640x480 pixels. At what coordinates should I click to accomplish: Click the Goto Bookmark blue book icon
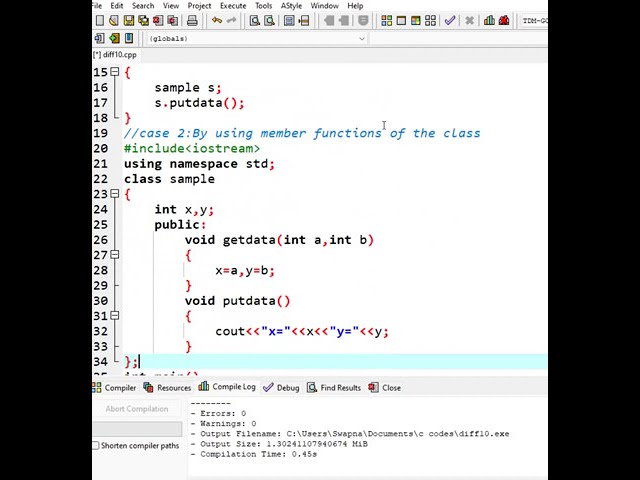coord(129,38)
